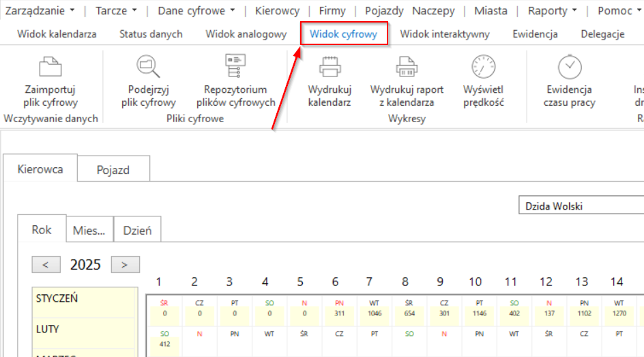
Task: Select the Pojazd tab
Action: [113, 169]
